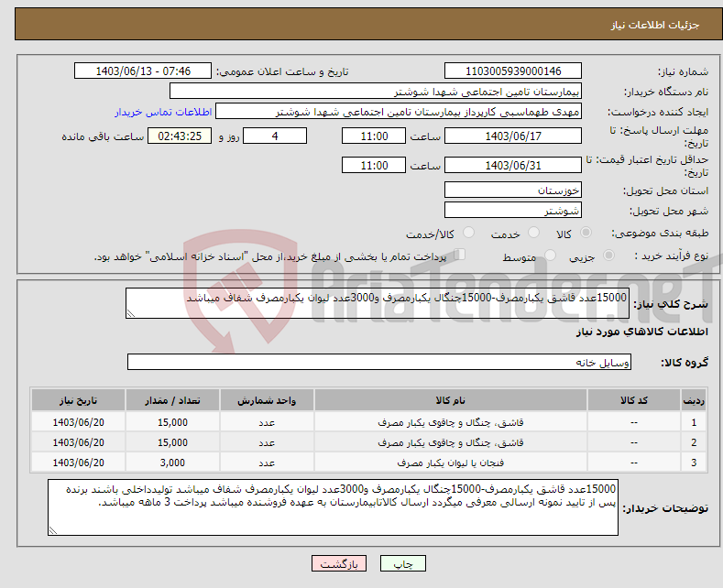Click the شماره نیاز field 1103005939000146
The height and width of the screenshot is (588, 723).
[x=513, y=71]
